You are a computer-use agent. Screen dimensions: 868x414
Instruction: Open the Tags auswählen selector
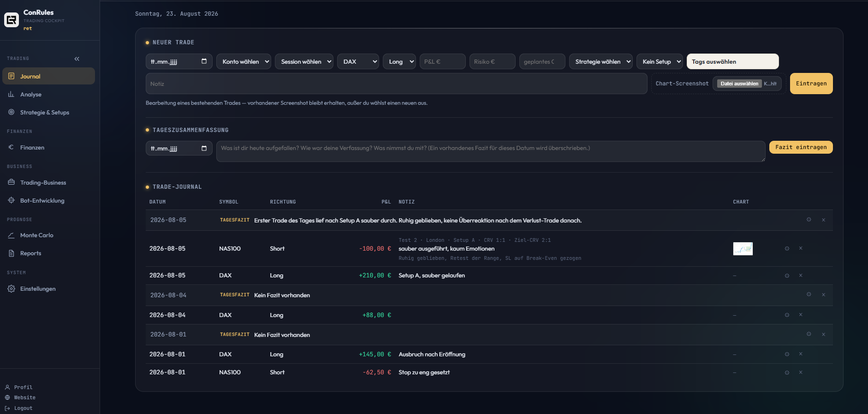(733, 61)
